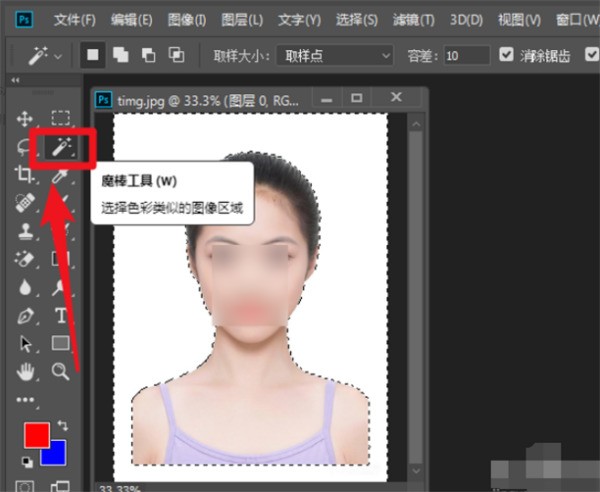
Task: Click the red foreground color swatch
Action: pos(35,436)
